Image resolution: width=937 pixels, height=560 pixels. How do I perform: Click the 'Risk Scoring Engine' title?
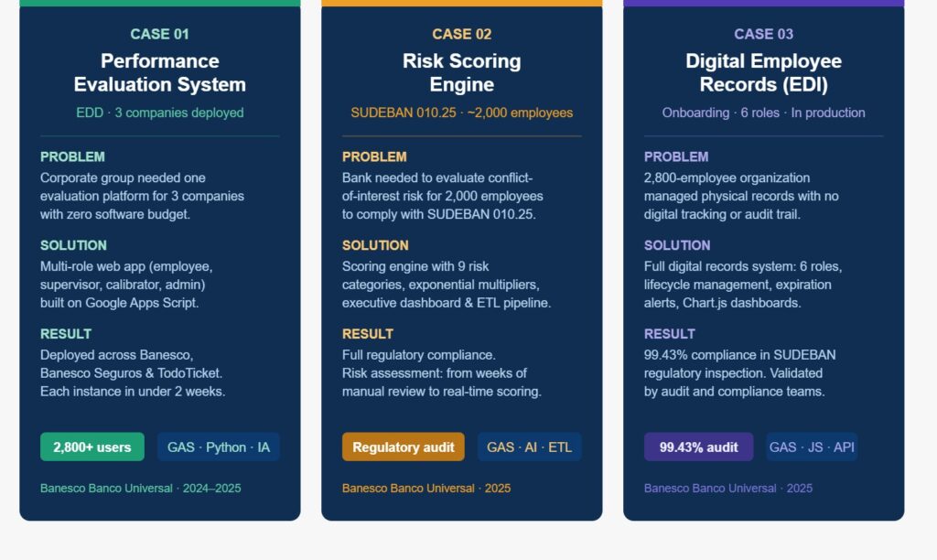462,72
